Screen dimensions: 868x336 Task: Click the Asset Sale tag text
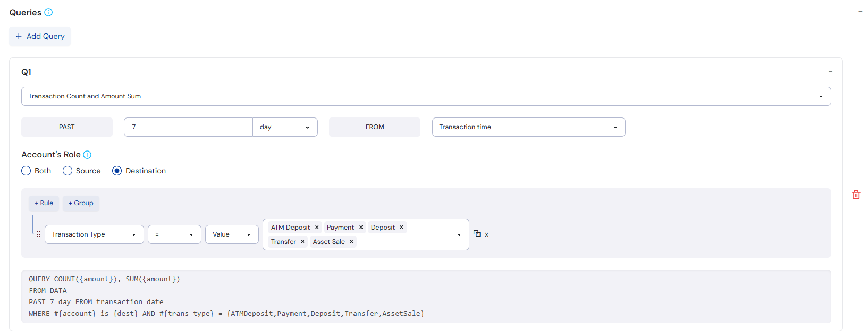pyautogui.click(x=328, y=242)
